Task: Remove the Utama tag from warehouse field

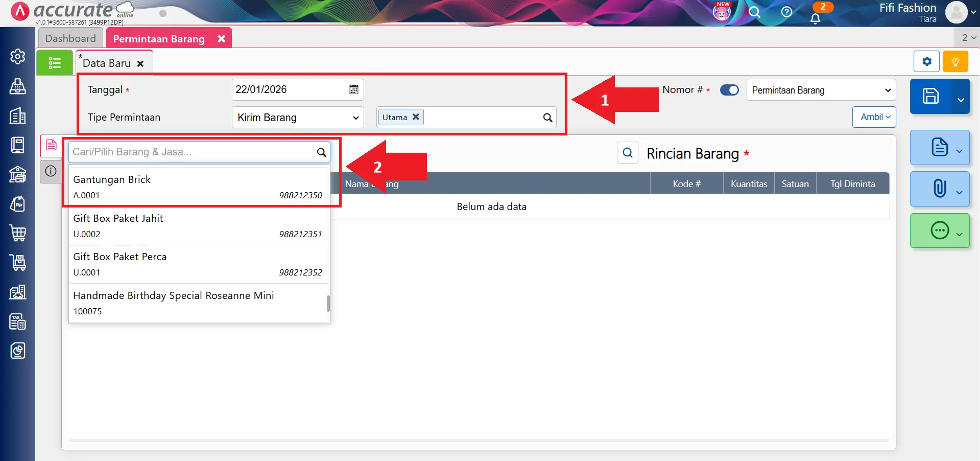Action: (x=416, y=117)
